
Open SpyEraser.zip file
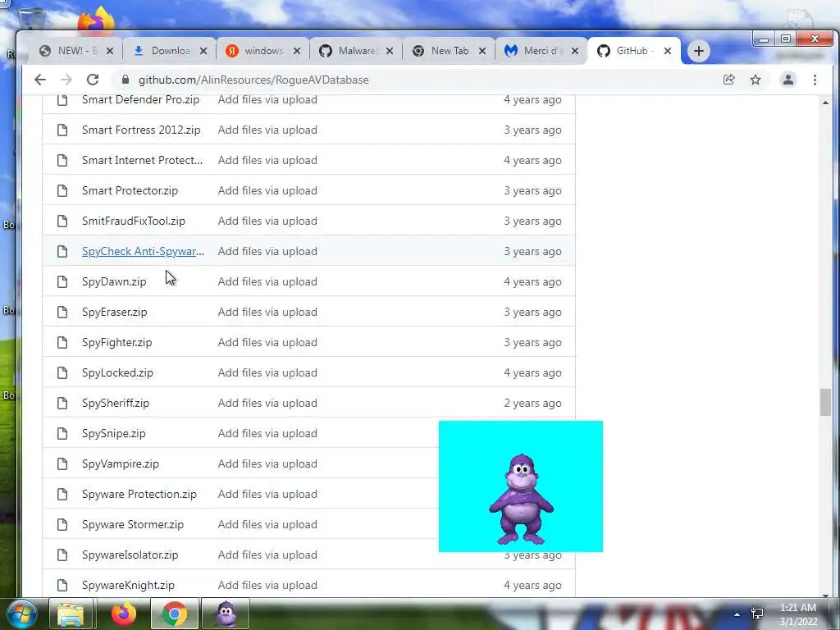pyautogui.click(x=115, y=312)
